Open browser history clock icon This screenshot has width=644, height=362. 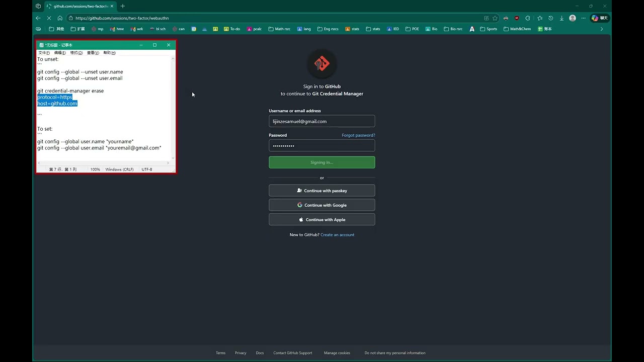pos(551,18)
